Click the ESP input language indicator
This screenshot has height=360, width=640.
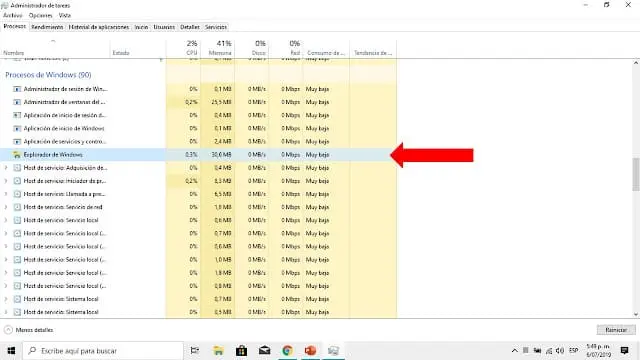tap(573, 351)
